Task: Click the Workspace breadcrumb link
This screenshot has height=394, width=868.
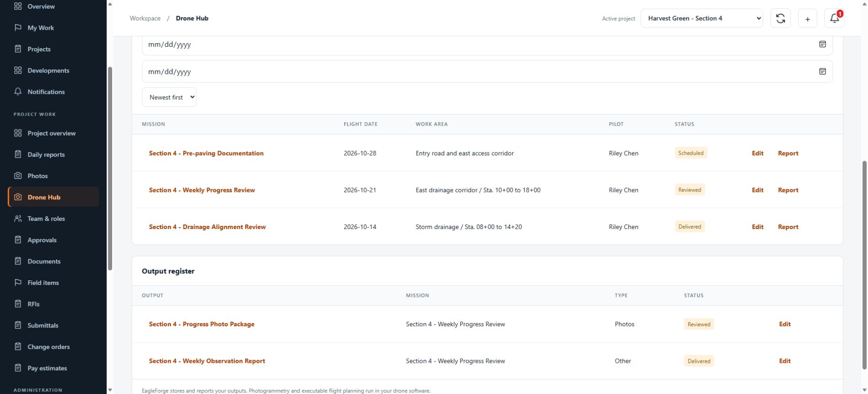Action: point(145,18)
